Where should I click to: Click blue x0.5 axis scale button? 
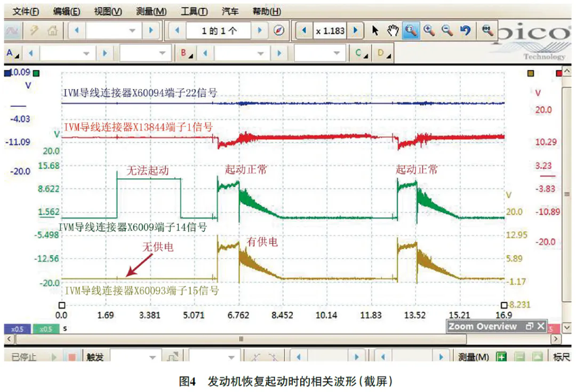click(17, 329)
